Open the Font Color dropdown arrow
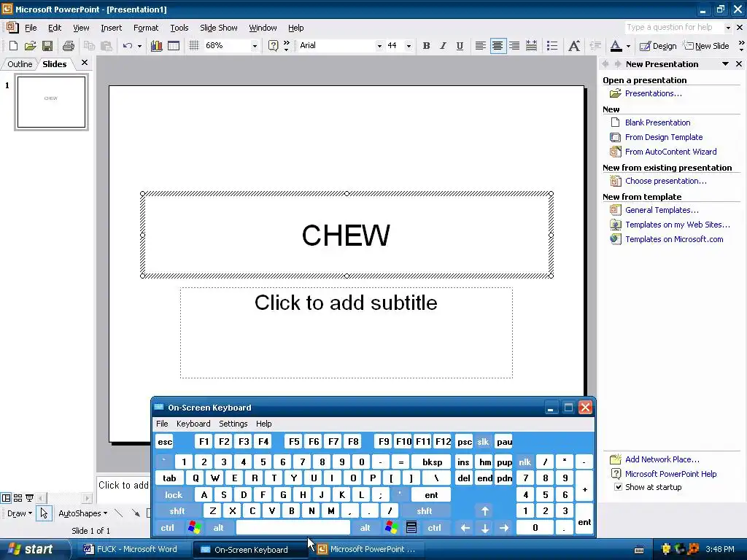 click(628, 46)
